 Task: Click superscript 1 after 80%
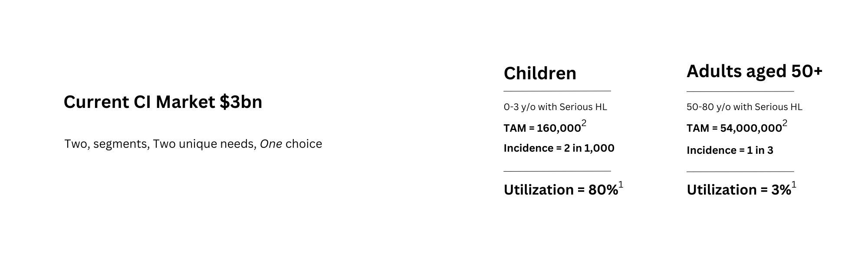coord(621,185)
